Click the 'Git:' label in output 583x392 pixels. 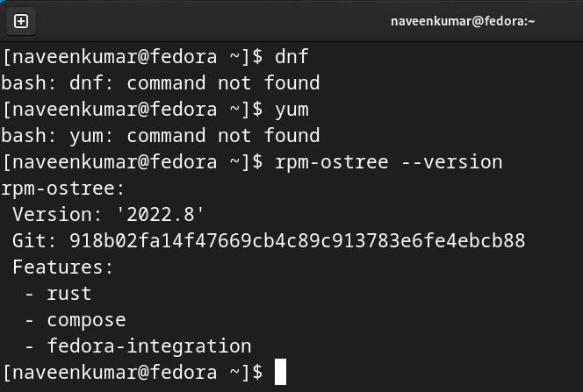(34, 240)
